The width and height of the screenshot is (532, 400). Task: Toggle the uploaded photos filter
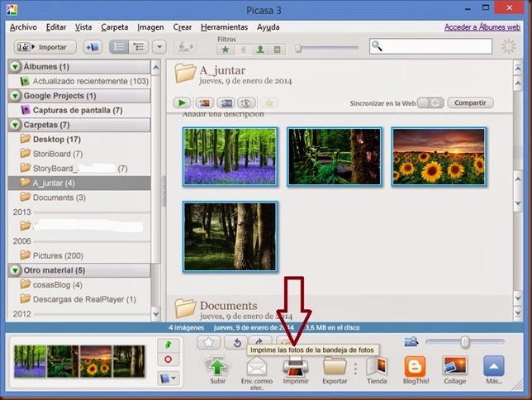coord(243,50)
